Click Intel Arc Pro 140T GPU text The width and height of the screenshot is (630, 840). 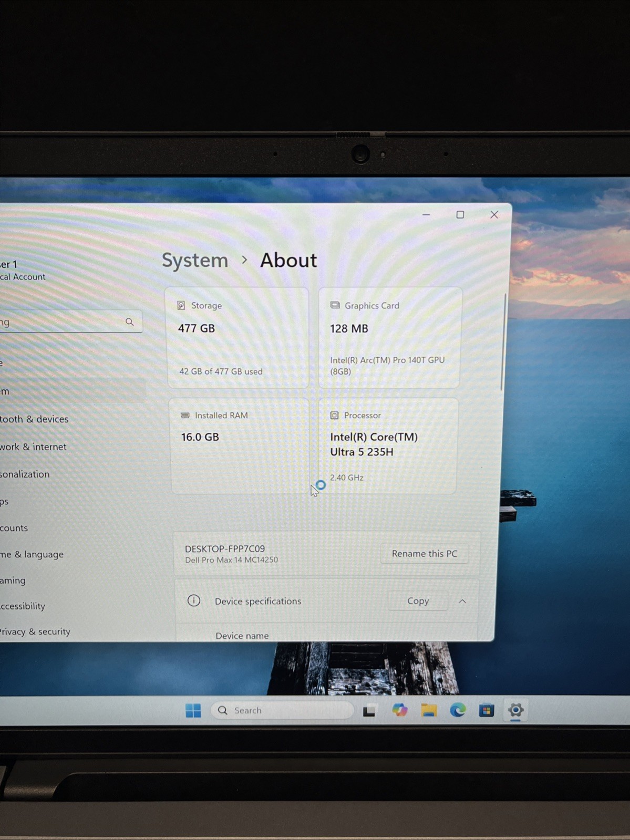[x=387, y=366]
